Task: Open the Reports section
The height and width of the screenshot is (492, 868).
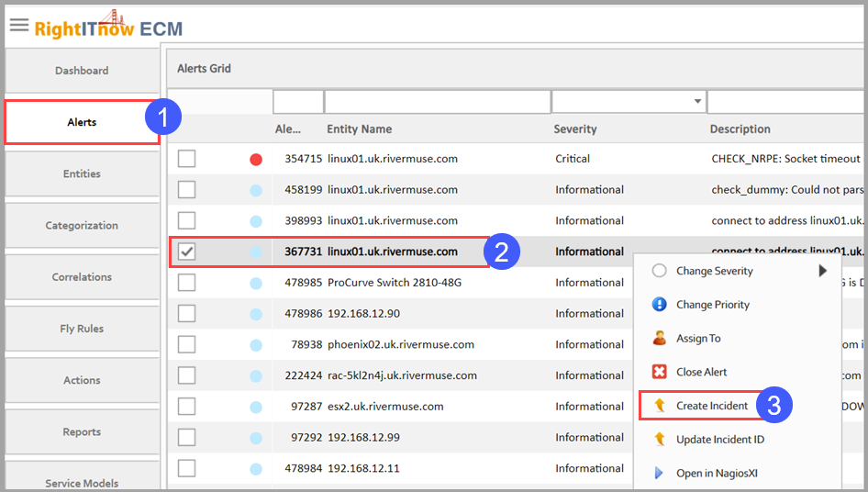Action: 82,431
